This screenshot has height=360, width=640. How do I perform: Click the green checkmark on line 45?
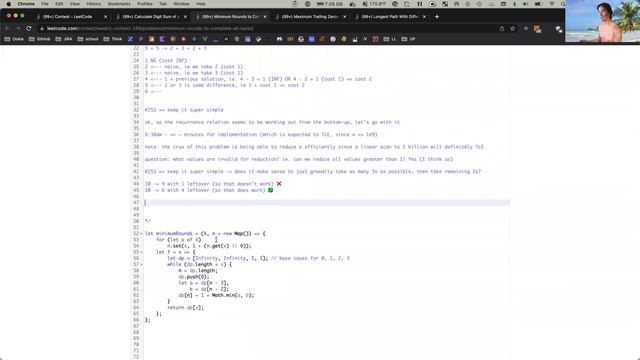click(270, 190)
